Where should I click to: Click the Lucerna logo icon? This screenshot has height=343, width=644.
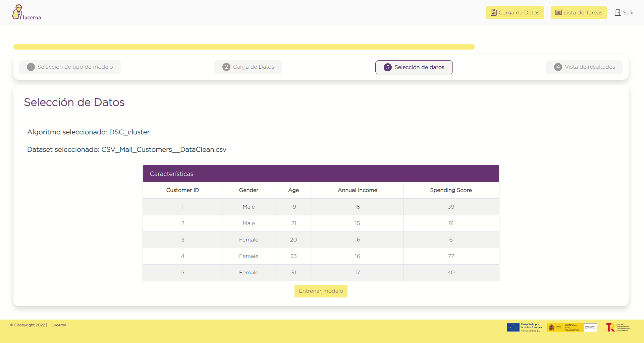click(x=17, y=12)
